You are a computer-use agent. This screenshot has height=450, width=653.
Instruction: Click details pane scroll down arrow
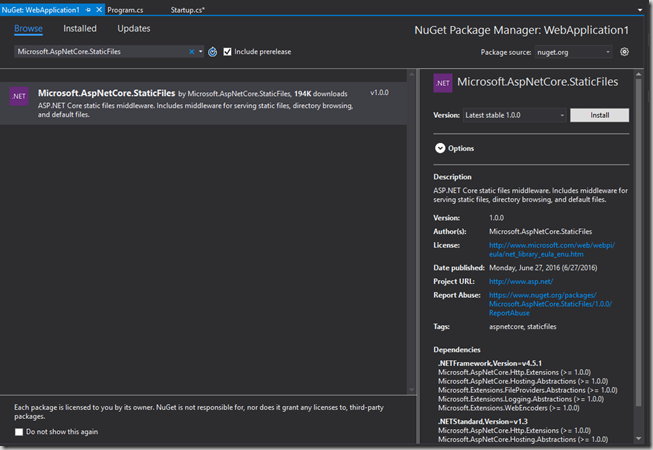638,439
